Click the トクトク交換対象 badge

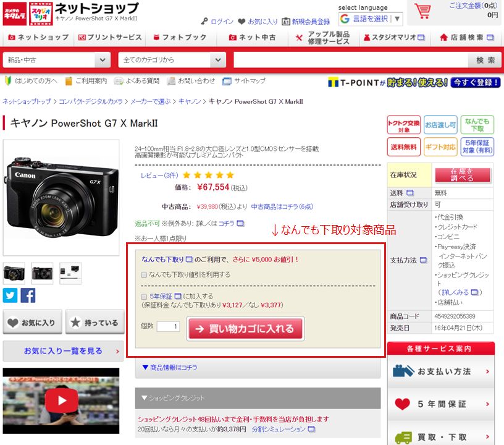click(x=404, y=125)
